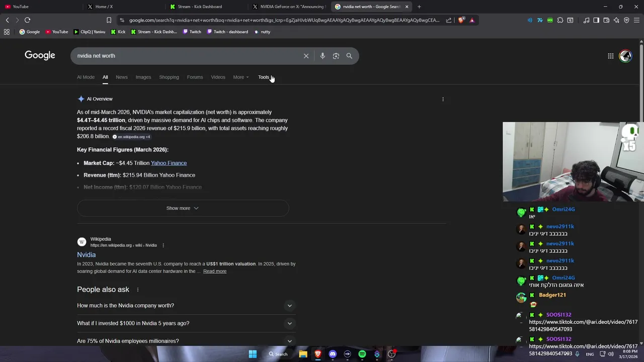Open the bookmarks grid icon at bar start
644x362 pixels.
[x=7, y=32]
